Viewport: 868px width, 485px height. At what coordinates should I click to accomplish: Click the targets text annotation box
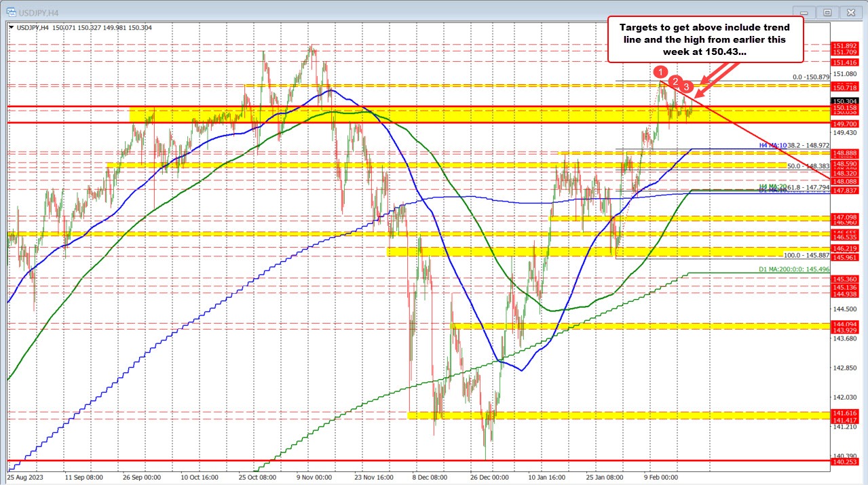[x=706, y=39]
